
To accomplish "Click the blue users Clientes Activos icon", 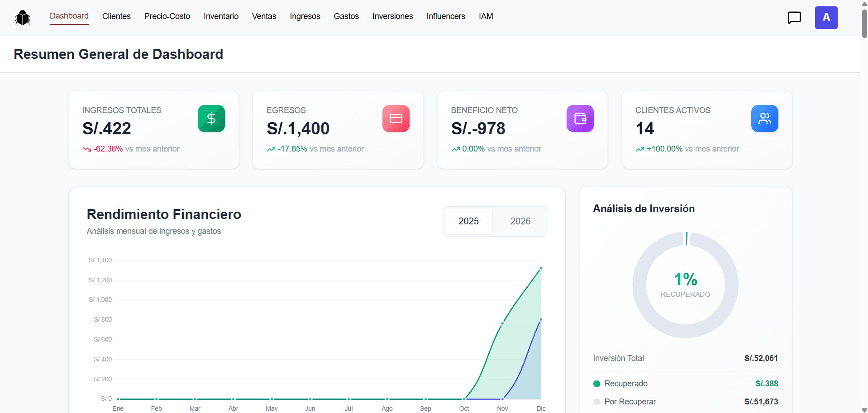I will pyautogui.click(x=765, y=119).
